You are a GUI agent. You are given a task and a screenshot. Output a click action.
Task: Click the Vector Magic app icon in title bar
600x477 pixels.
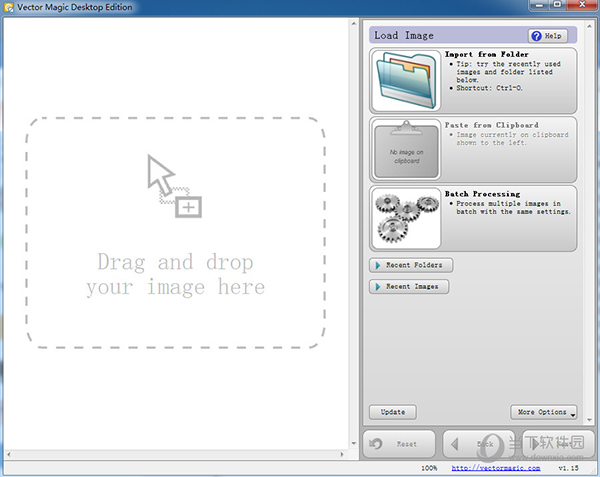(x=8, y=7)
